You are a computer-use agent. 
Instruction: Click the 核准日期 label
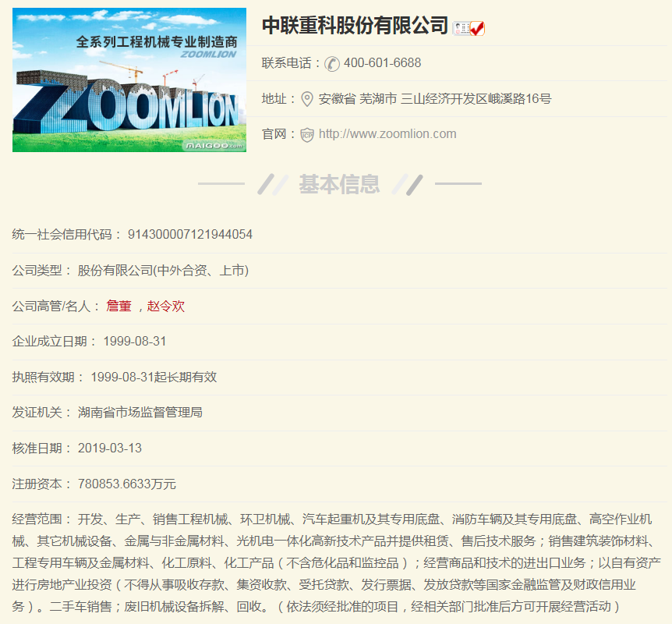(41, 448)
